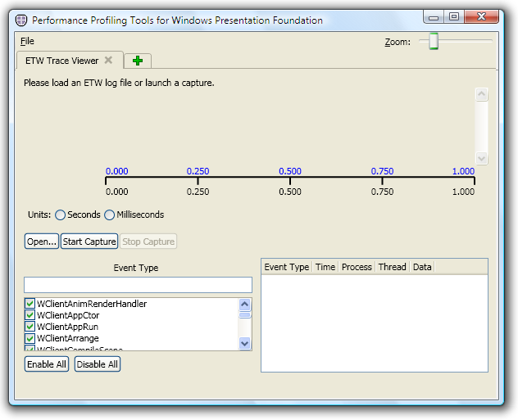
Task: Click the blue 0.000 timeline label
Action: (x=117, y=171)
